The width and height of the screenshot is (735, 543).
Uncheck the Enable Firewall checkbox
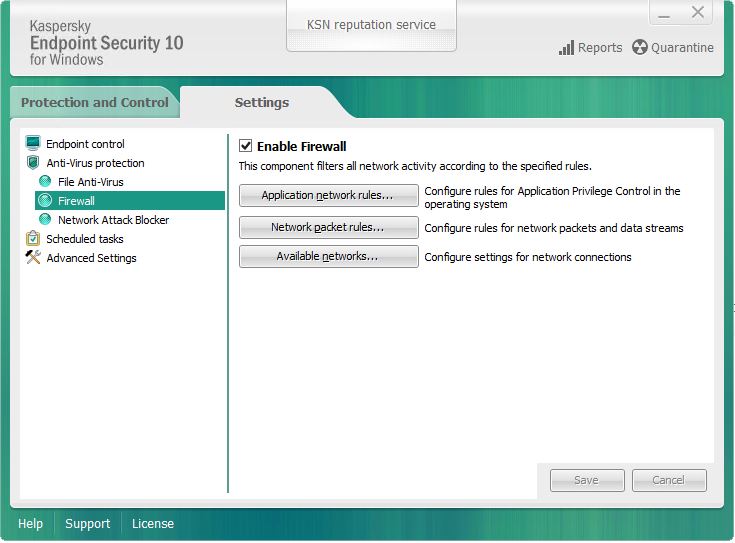pyautogui.click(x=246, y=146)
